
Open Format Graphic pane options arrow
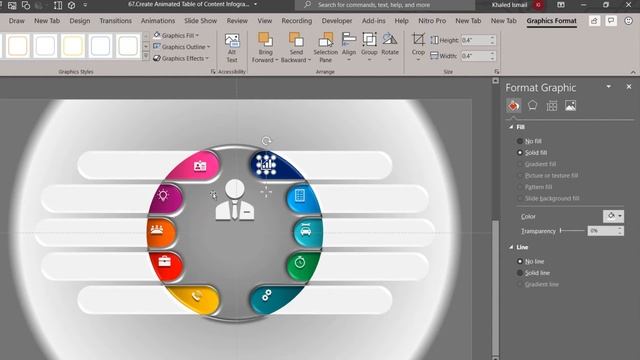(609, 87)
